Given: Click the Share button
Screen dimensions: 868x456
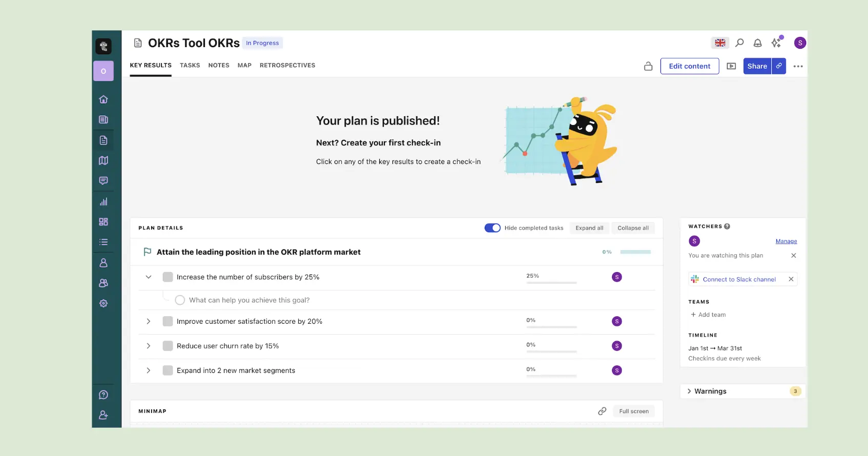Looking at the screenshot, I should click(757, 66).
